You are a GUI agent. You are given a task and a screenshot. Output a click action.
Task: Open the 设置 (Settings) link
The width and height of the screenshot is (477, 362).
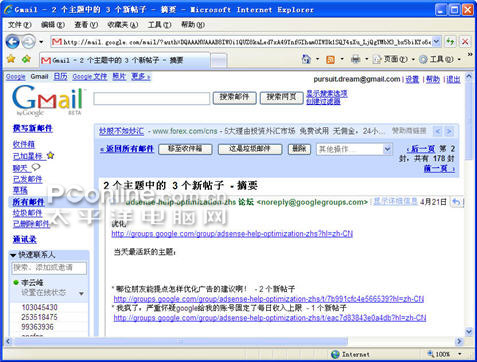412,79
